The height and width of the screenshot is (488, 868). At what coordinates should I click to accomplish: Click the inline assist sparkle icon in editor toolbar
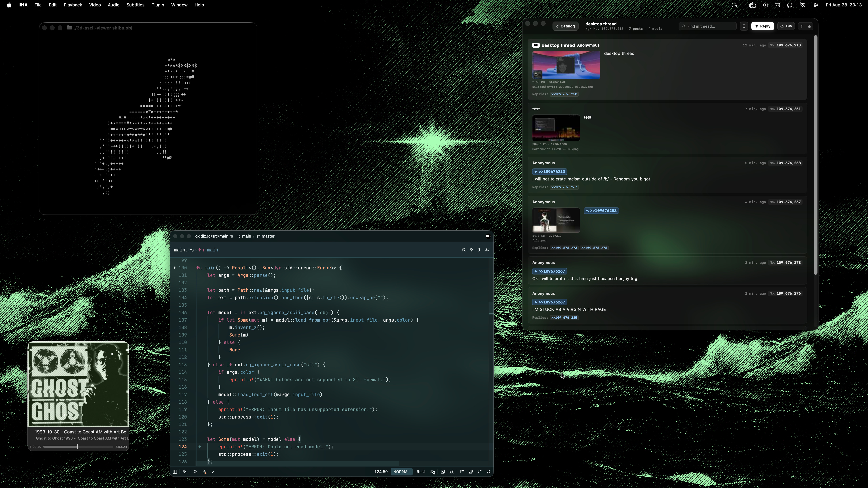pos(472,250)
